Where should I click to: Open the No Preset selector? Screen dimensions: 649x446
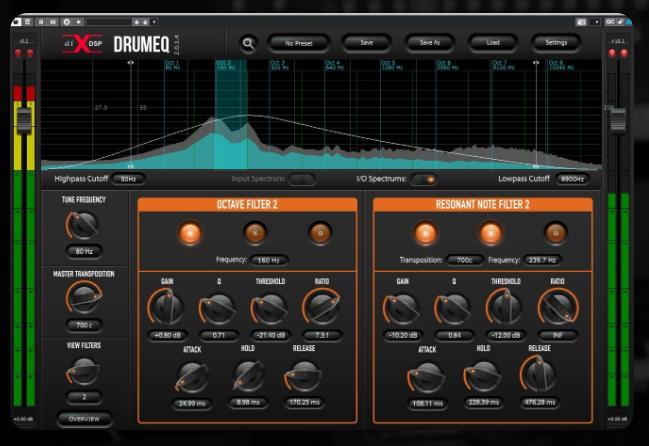tap(299, 43)
